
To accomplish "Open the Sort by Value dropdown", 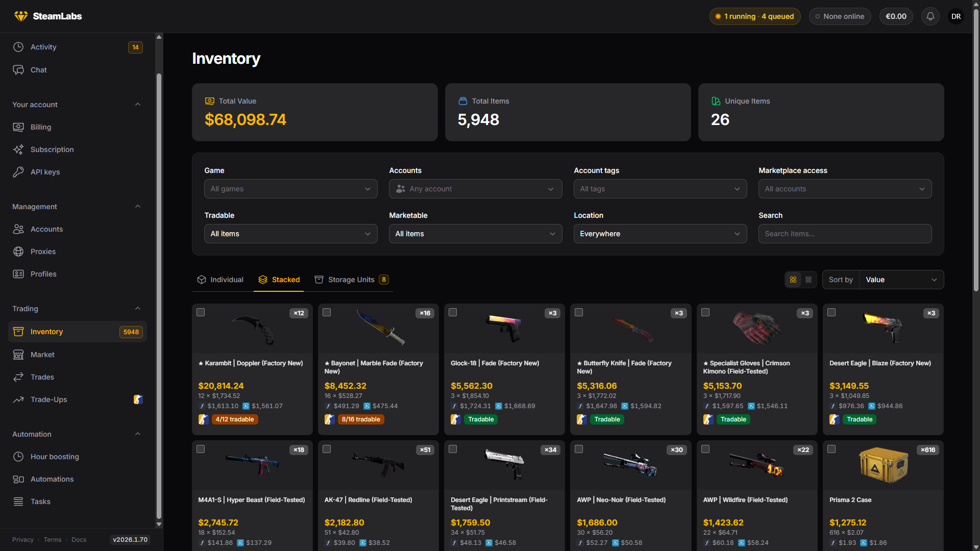I will pyautogui.click(x=901, y=280).
